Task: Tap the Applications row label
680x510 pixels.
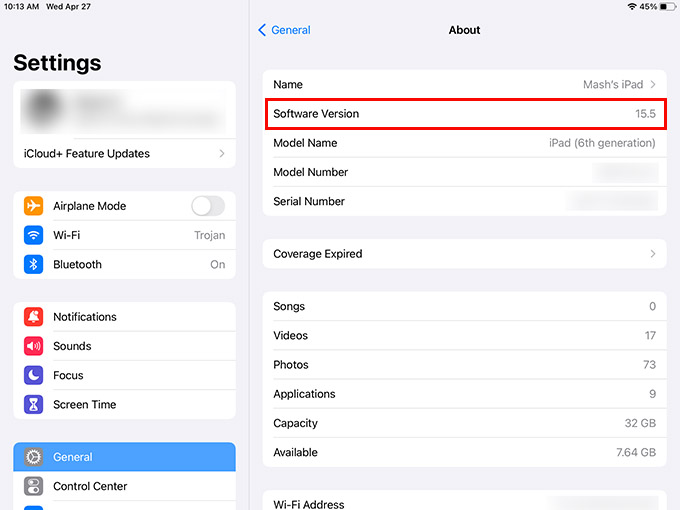Action: tap(304, 394)
